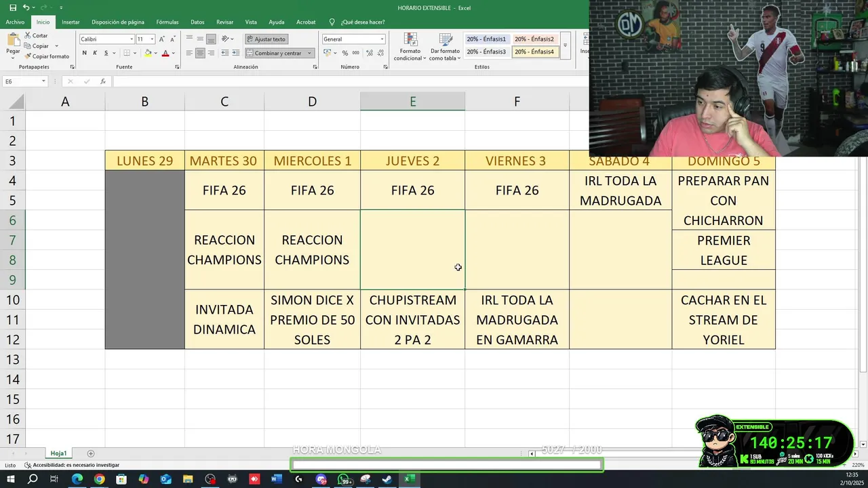Add a new sheet with plus icon

91,453
